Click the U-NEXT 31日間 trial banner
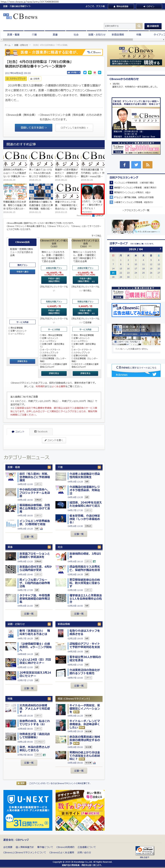Screen dimensions: 165x868 pos(28,810)
